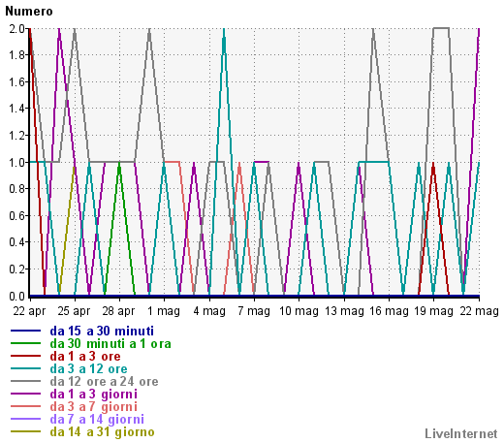Open the LiveInternet watermark link

[461, 433]
